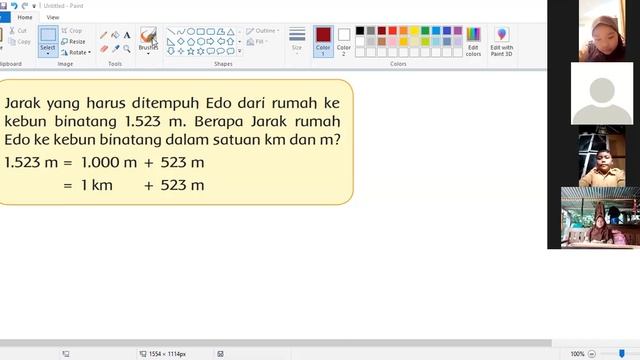Image resolution: width=640 pixels, height=360 pixels.
Task: Choose the Right triangle shape
Action: [171, 41]
